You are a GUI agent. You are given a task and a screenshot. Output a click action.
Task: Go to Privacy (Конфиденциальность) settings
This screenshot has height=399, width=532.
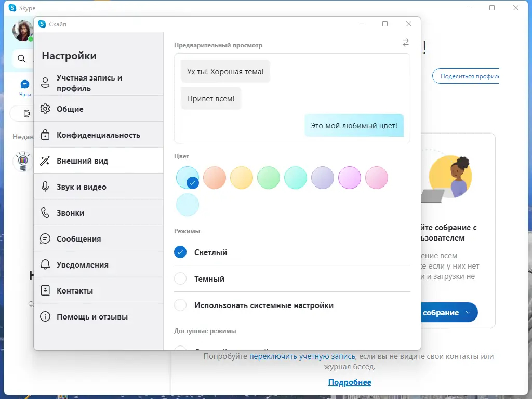click(98, 135)
